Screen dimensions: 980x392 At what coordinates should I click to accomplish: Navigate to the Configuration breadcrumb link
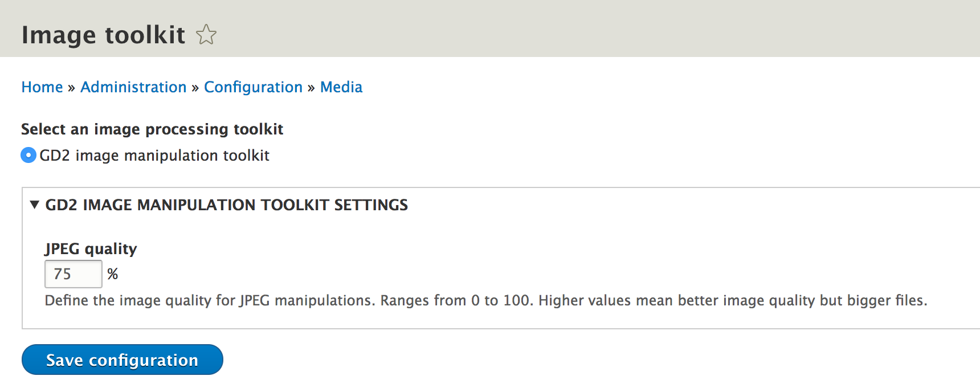[253, 87]
